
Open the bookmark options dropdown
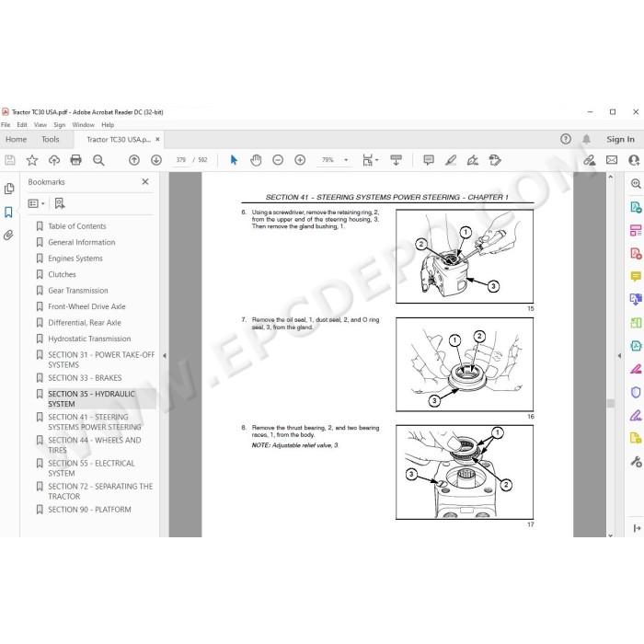36,203
